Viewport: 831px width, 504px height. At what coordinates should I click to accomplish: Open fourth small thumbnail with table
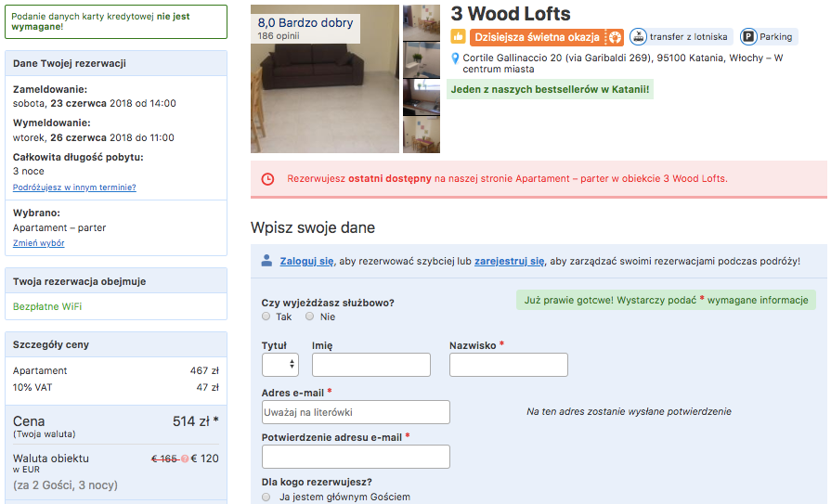coord(422,136)
